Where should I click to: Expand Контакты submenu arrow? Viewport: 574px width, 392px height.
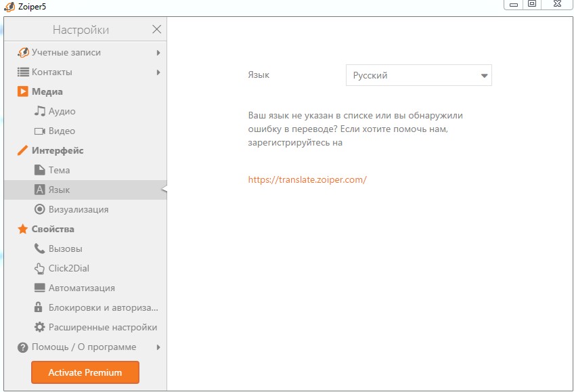tap(158, 72)
